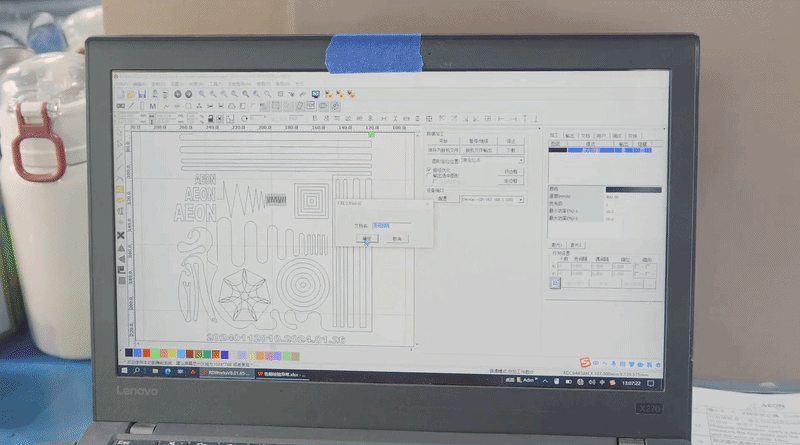Pick the red swatch in color palette

click(x=146, y=353)
